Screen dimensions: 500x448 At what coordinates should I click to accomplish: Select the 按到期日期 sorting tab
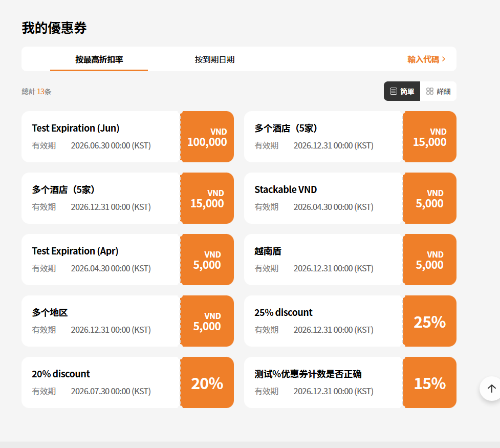(x=214, y=59)
